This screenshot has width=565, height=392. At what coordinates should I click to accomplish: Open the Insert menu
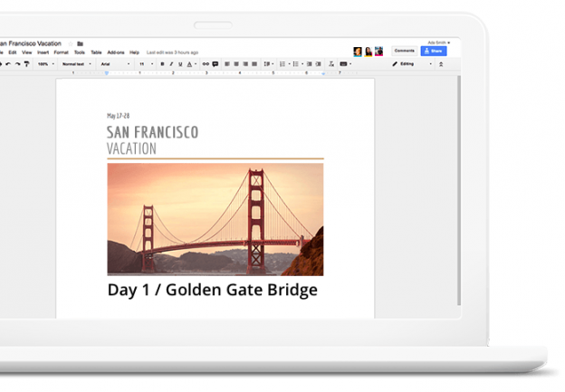coord(43,53)
